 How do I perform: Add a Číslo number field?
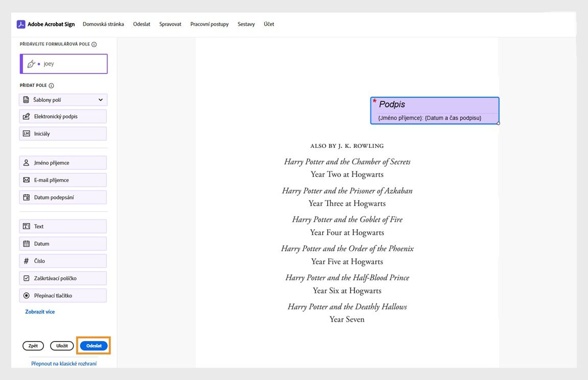point(63,261)
